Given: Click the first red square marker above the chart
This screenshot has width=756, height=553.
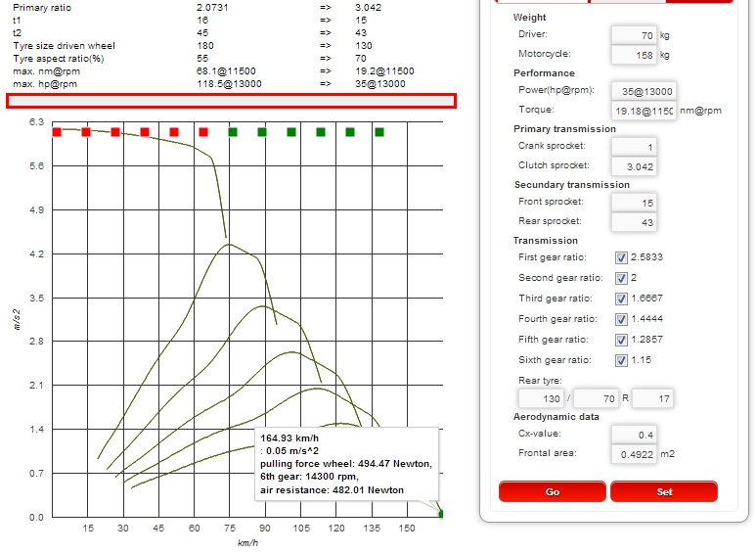Looking at the screenshot, I should tap(57, 132).
